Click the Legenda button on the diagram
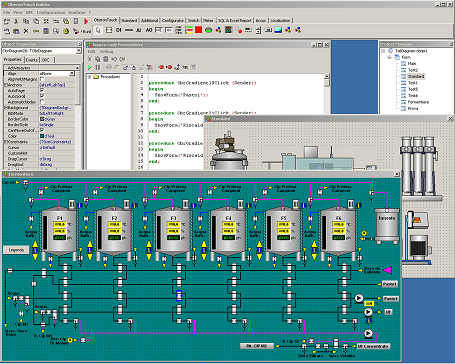This screenshot has width=455, height=364. (x=16, y=250)
